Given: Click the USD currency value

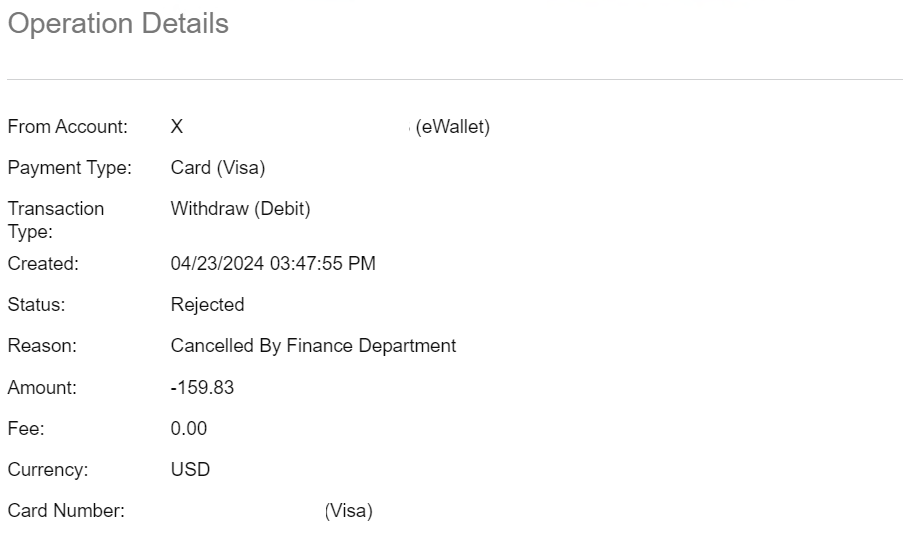Looking at the screenshot, I should coord(190,470).
